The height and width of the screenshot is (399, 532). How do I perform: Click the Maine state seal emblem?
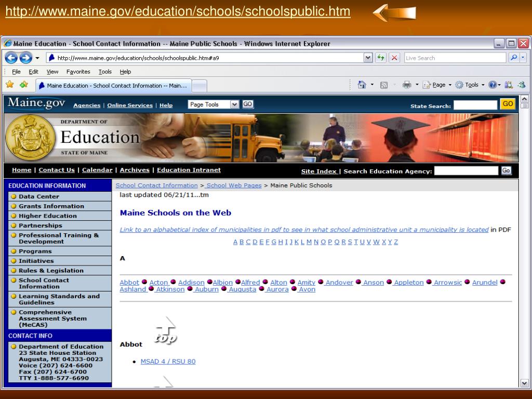(x=30, y=138)
